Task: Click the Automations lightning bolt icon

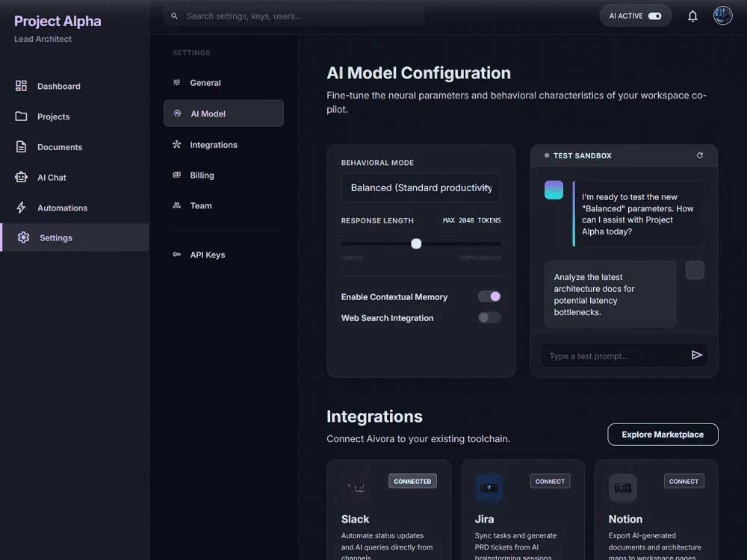Action: click(x=21, y=208)
